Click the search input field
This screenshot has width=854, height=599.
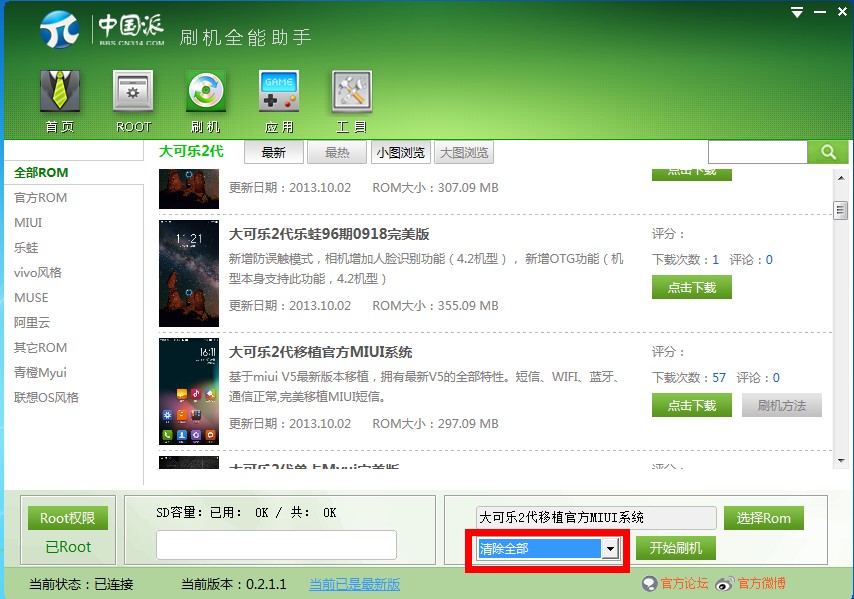click(758, 152)
